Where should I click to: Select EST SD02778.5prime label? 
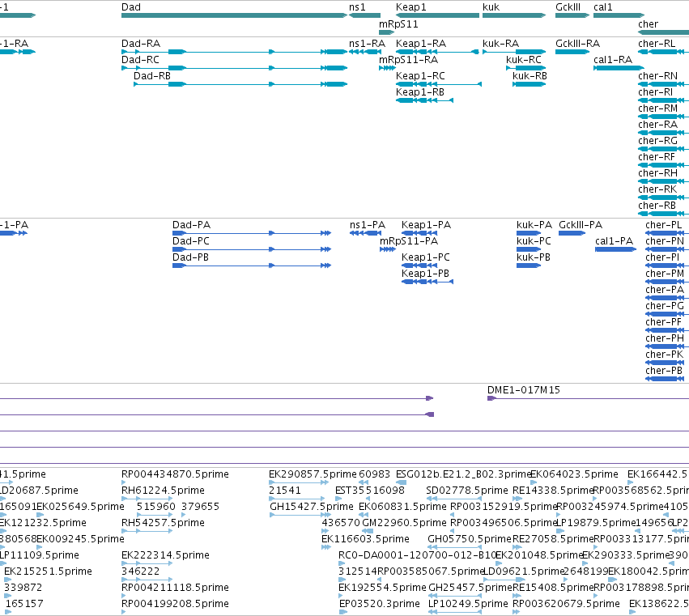(467, 491)
